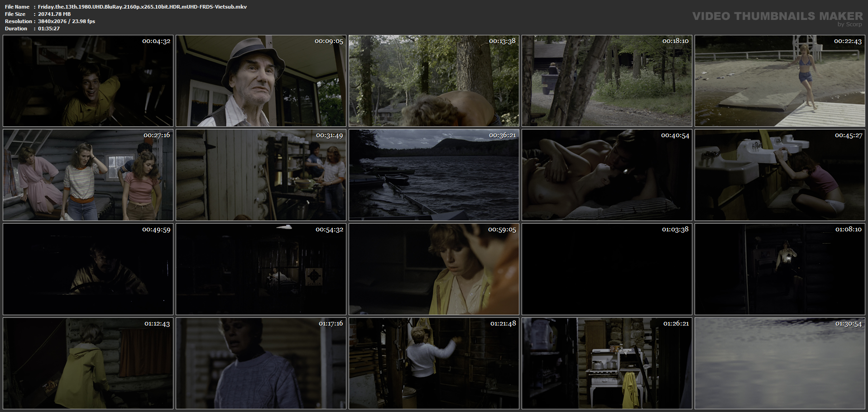Pick the frame at 00:59:05
The image size is (868, 412).
click(434, 269)
